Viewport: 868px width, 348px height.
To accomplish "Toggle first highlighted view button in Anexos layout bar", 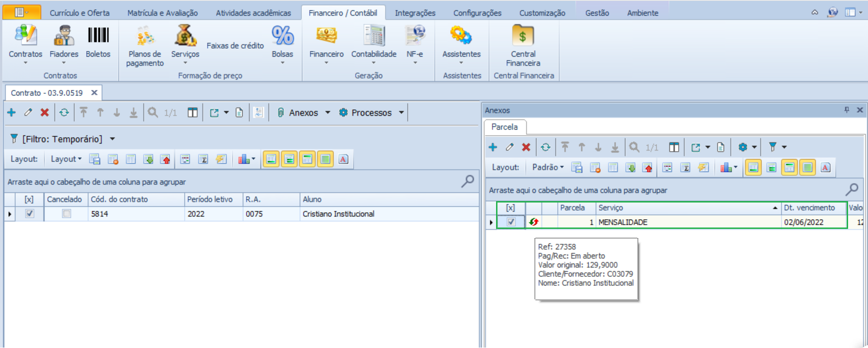I will click(753, 168).
